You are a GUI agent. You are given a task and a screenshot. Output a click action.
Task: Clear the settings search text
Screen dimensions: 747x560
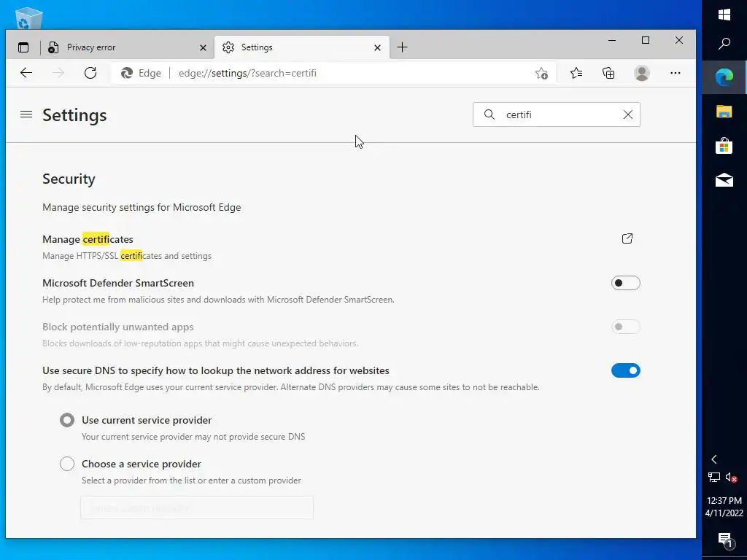[628, 114]
